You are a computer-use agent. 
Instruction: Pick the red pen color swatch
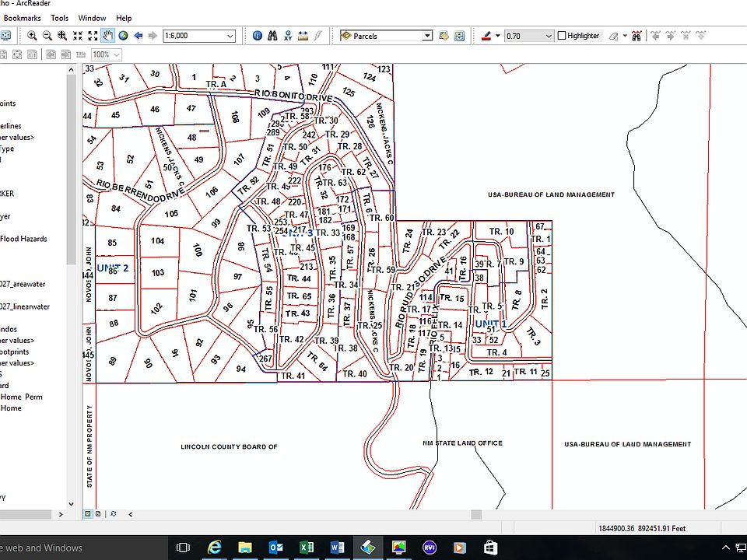[x=486, y=36]
